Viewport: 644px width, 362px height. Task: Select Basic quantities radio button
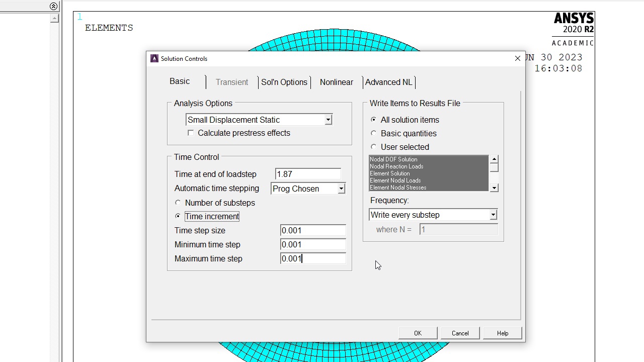click(x=373, y=133)
